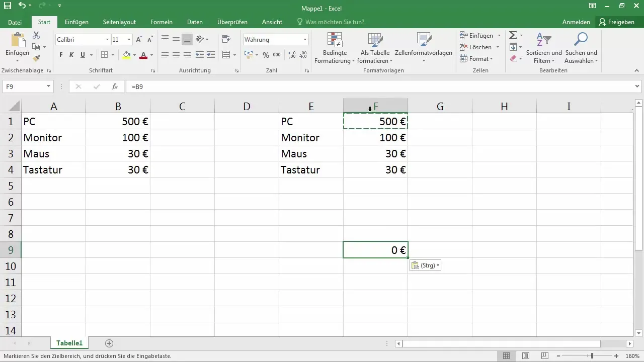This screenshot has width=644, height=362.
Task: Switch to Page Layout view in status bar
Action: (x=526, y=356)
